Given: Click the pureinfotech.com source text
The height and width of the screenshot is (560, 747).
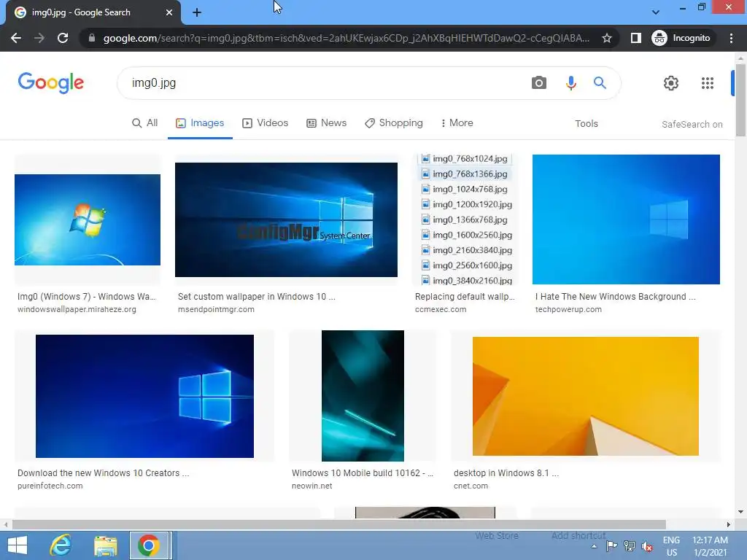Looking at the screenshot, I should click(x=50, y=486).
